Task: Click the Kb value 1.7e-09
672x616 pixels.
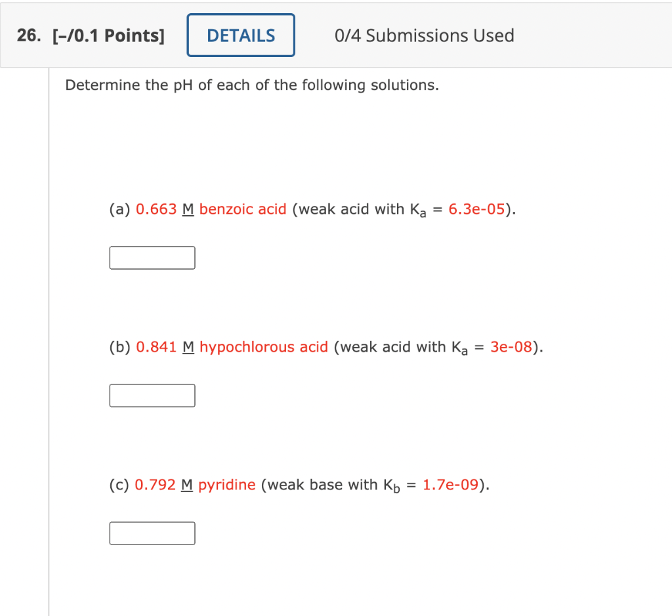Action: (450, 484)
